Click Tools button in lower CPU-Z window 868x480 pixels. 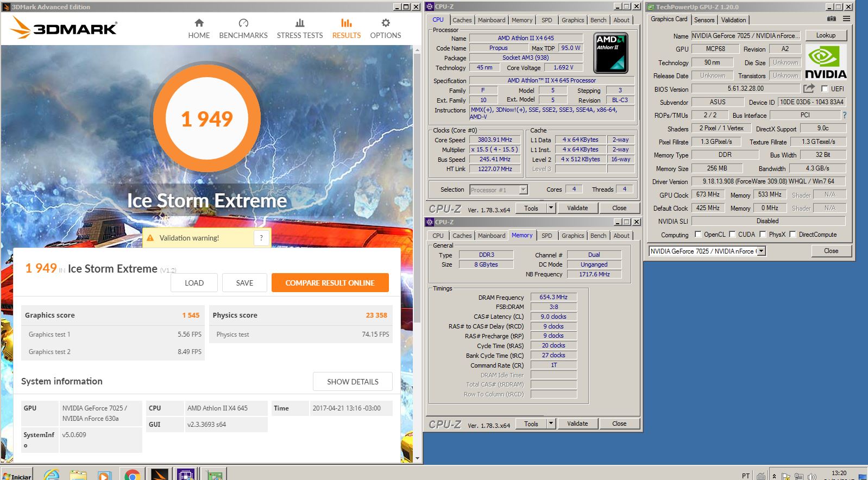[531, 424]
